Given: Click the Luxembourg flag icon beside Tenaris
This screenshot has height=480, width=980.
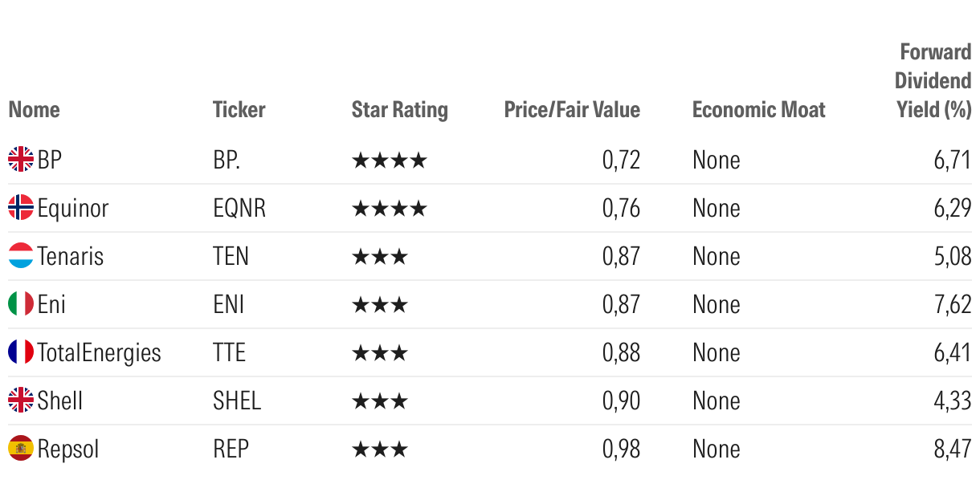Looking at the screenshot, I should point(21,256).
